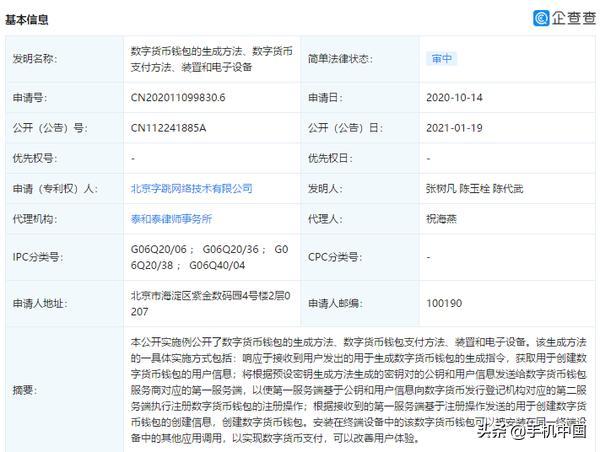Click the 申请日 field label

[325, 98]
